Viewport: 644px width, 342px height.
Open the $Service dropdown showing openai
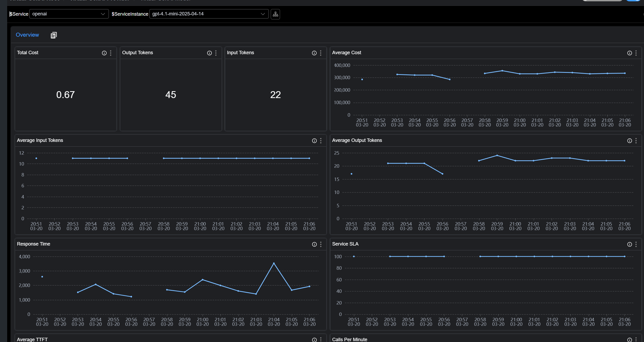(x=103, y=14)
